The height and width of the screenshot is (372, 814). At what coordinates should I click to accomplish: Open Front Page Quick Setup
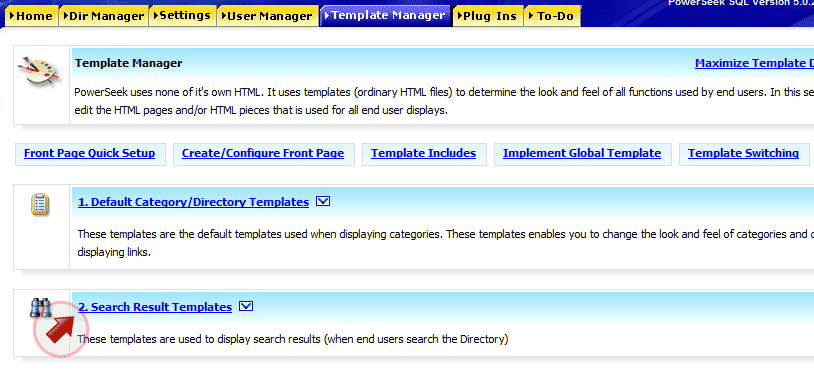[x=89, y=154]
